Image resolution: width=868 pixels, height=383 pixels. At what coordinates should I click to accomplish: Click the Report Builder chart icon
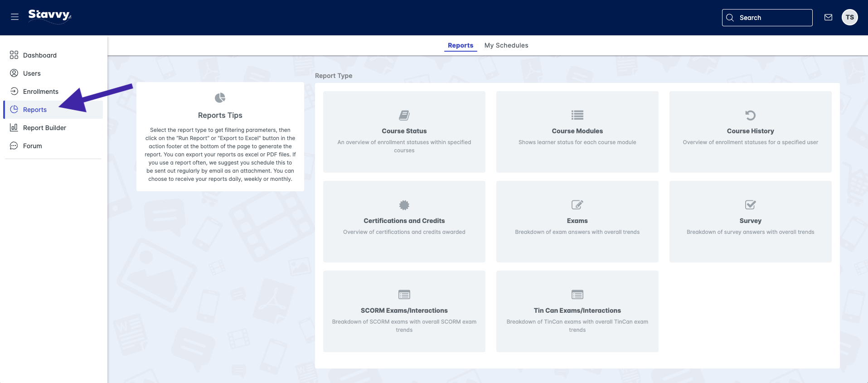point(14,127)
